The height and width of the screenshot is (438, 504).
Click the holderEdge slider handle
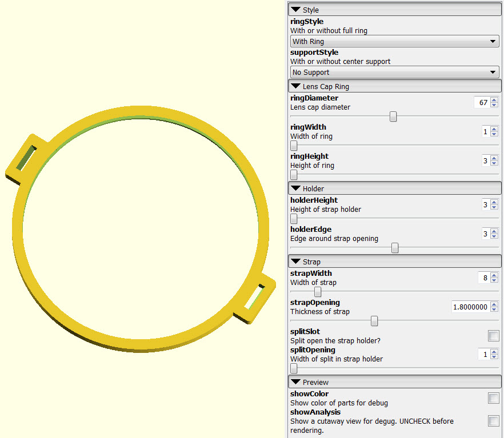(395, 248)
